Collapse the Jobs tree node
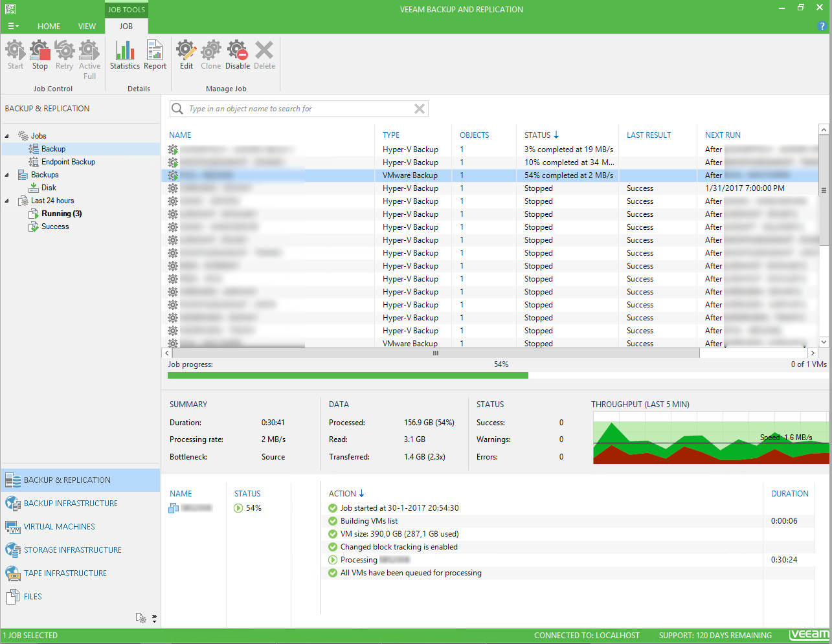 pyautogui.click(x=7, y=136)
